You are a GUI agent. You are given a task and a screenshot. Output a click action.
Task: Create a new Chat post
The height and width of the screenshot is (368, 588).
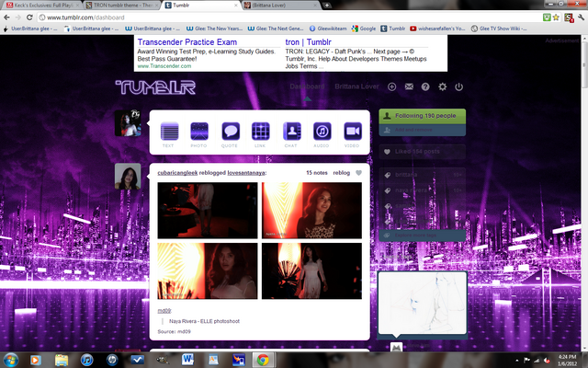click(x=292, y=134)
